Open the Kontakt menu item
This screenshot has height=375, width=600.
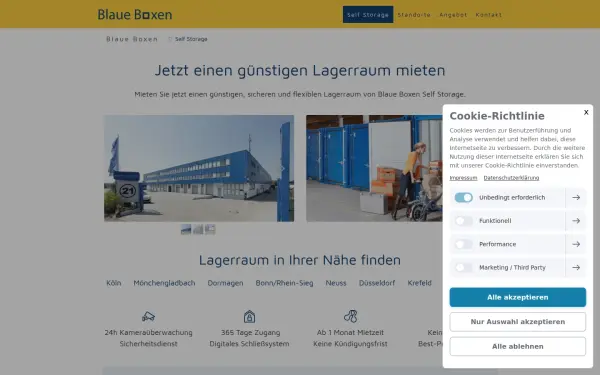tap(489, 15)
